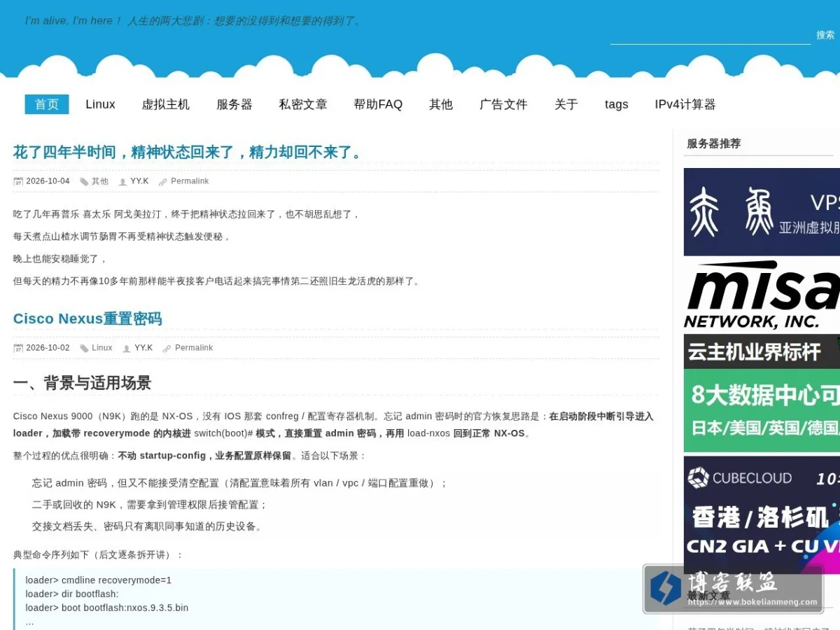Open YY.K author link of first post
Viewport: 840px width, 630px height.
pyautogui.click(x=139, y=181)
